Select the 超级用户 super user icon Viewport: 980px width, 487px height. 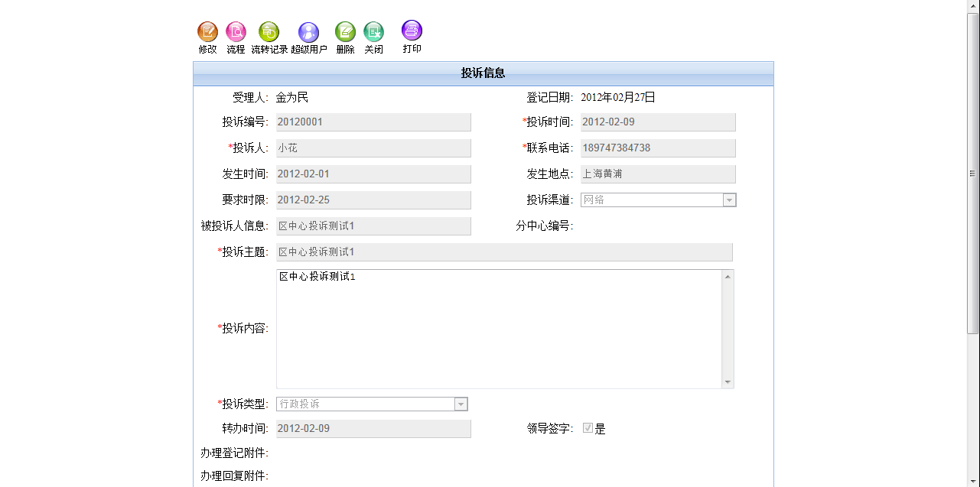(x=308, y=32)
